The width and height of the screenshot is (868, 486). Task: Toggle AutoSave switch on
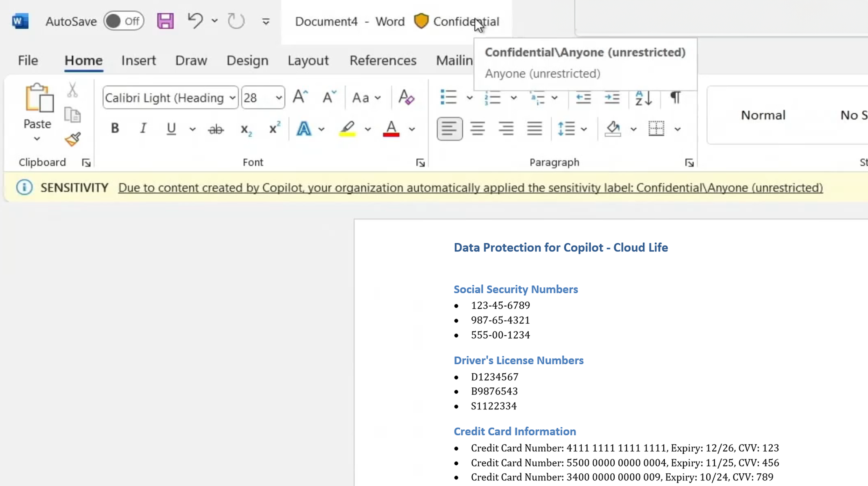coord(124,21)
